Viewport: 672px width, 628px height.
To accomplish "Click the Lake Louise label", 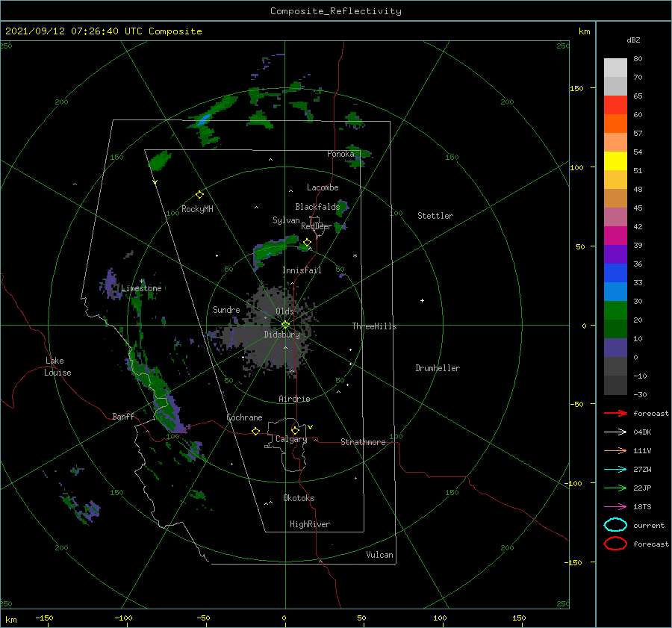I will coord(57,367).
